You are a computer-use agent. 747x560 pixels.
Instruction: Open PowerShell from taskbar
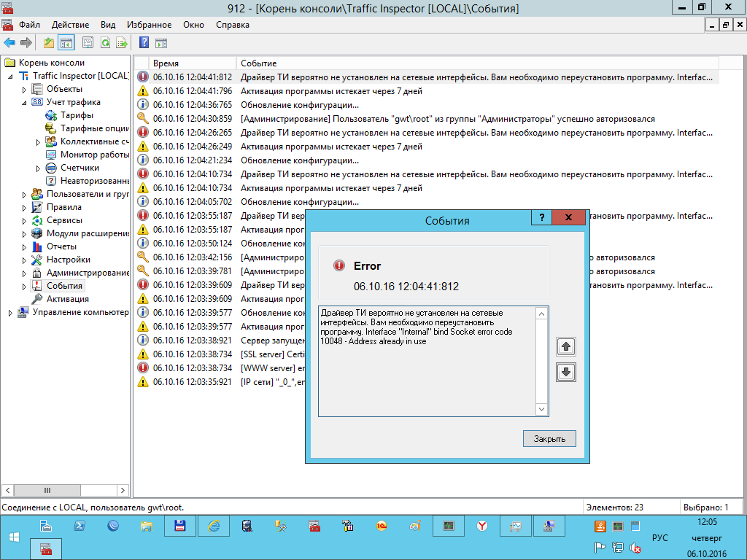tap(79, 526)
